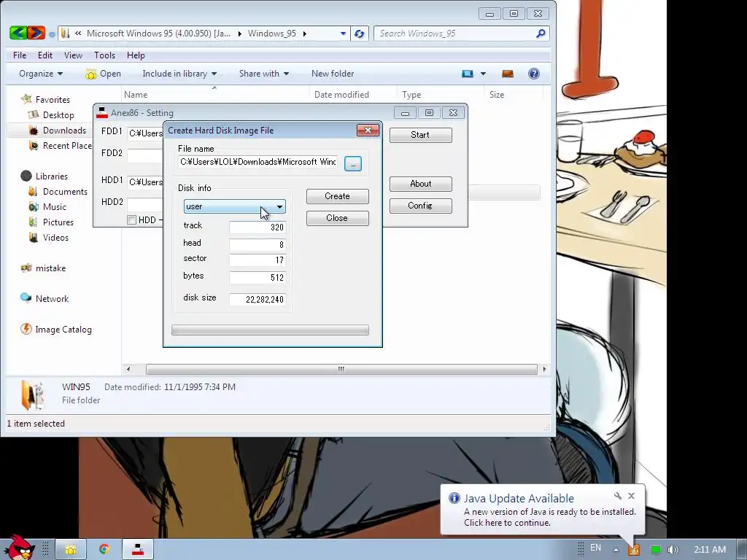Click the EN language indicator
The height and width of the screenshot is (560, 747).
[x=595, y=548]
